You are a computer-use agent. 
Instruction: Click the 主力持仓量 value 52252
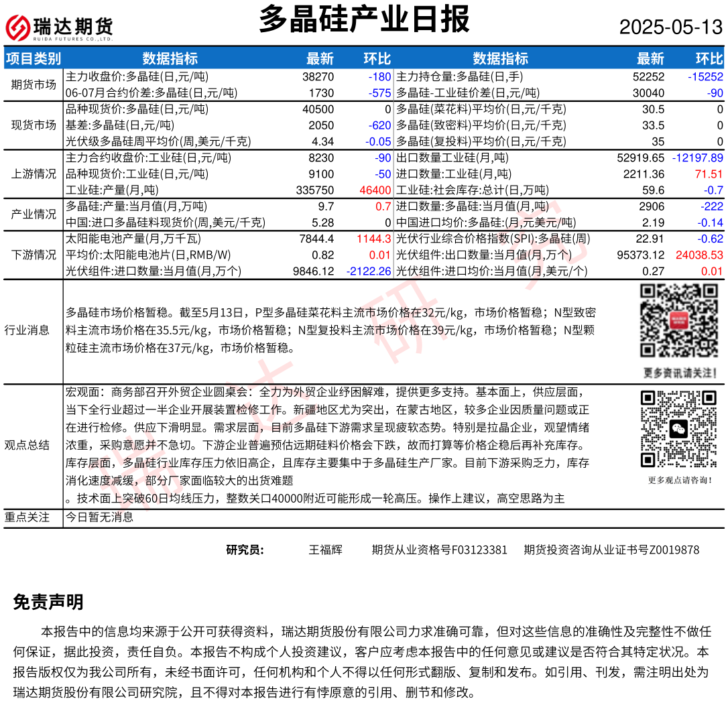(x=649, y=76)
